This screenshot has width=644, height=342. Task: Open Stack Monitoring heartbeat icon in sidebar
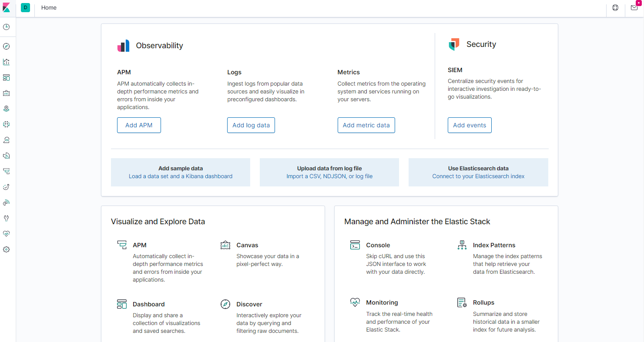[7, 234]
